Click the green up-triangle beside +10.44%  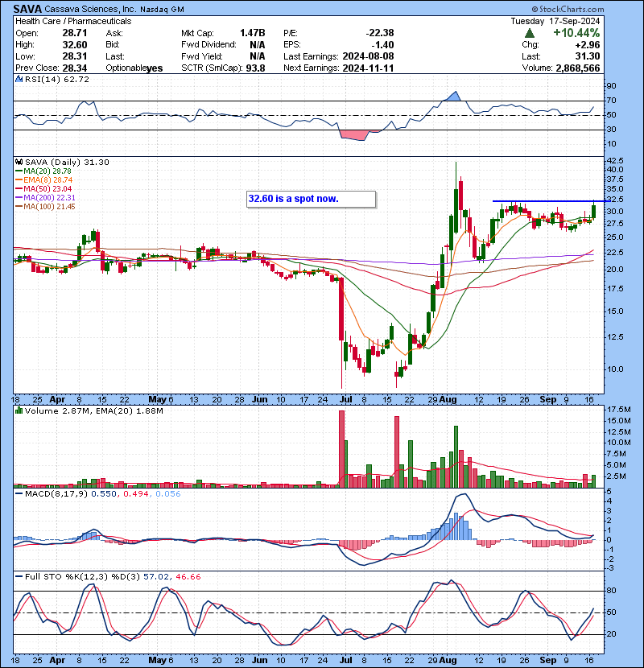pyautogui.click(x=530, y=33)
